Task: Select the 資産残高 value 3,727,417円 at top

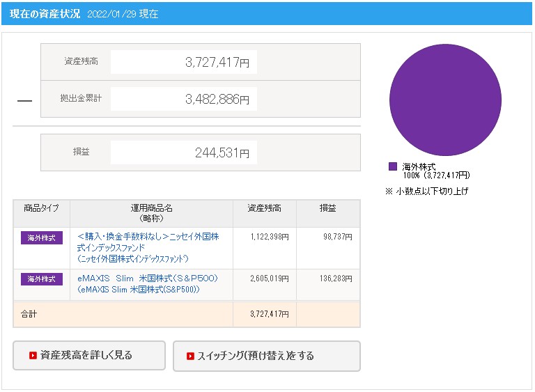Action: [217, 62]
